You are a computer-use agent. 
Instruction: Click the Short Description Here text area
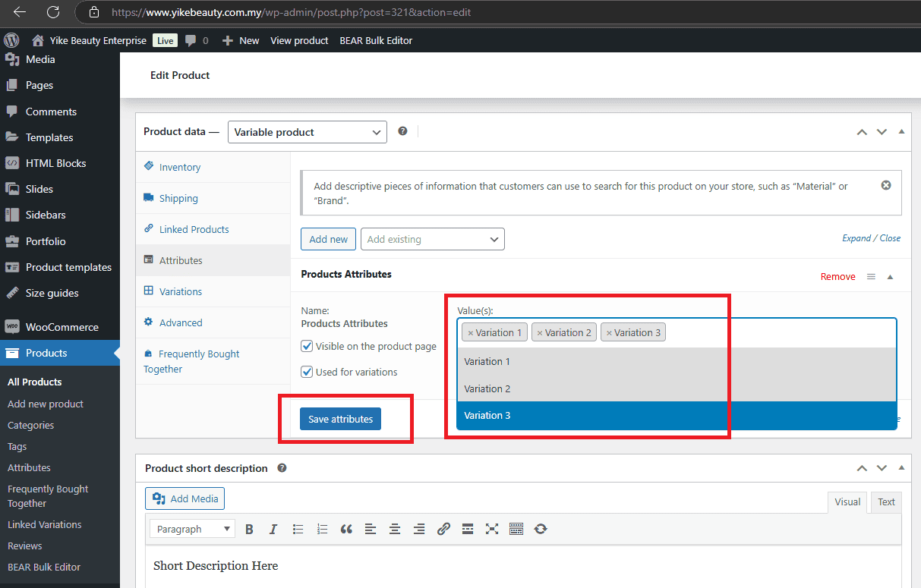(524, 566)
